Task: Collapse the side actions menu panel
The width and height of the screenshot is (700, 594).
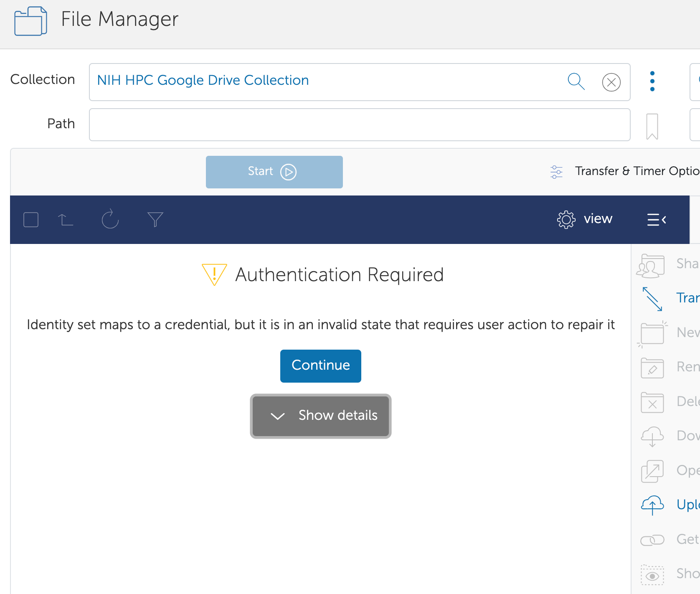Action: click(657, 219)
